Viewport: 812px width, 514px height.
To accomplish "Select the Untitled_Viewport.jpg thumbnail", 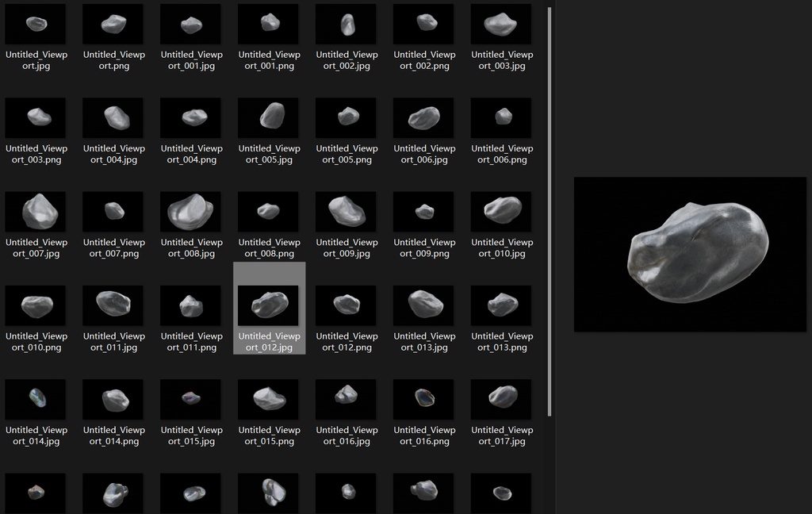I will point(35,24).
